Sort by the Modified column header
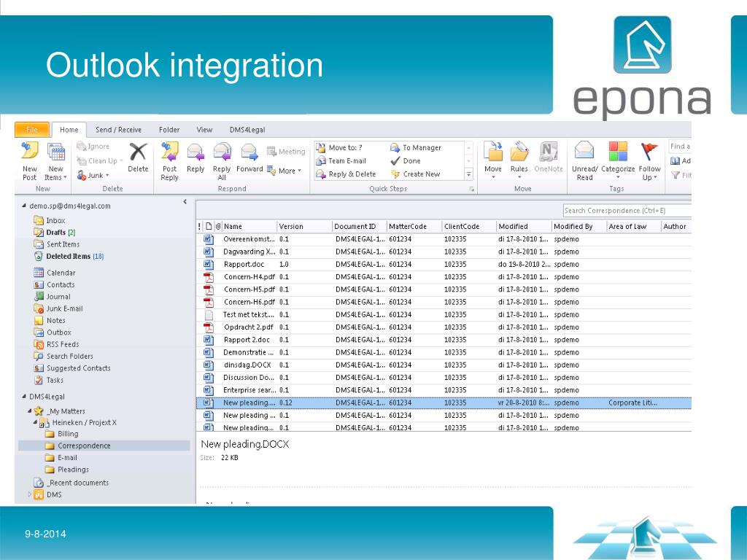 (x=524, y=227)
